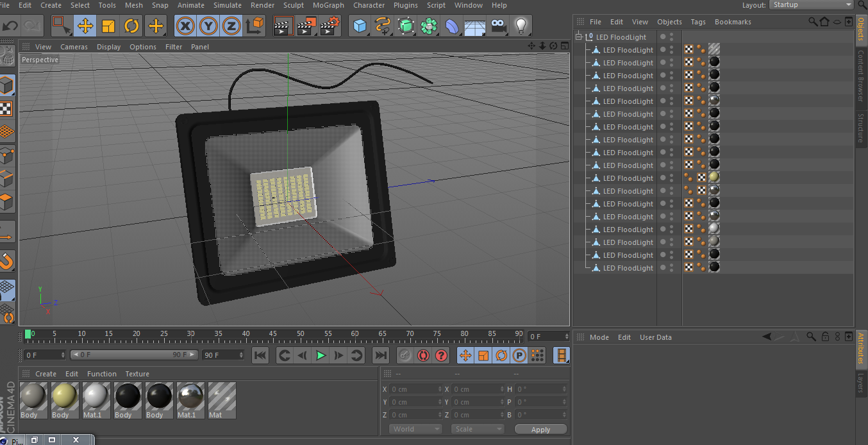Open the Edit Render Settings icon
Screen dimensions: 868x445
click(330, 26)
